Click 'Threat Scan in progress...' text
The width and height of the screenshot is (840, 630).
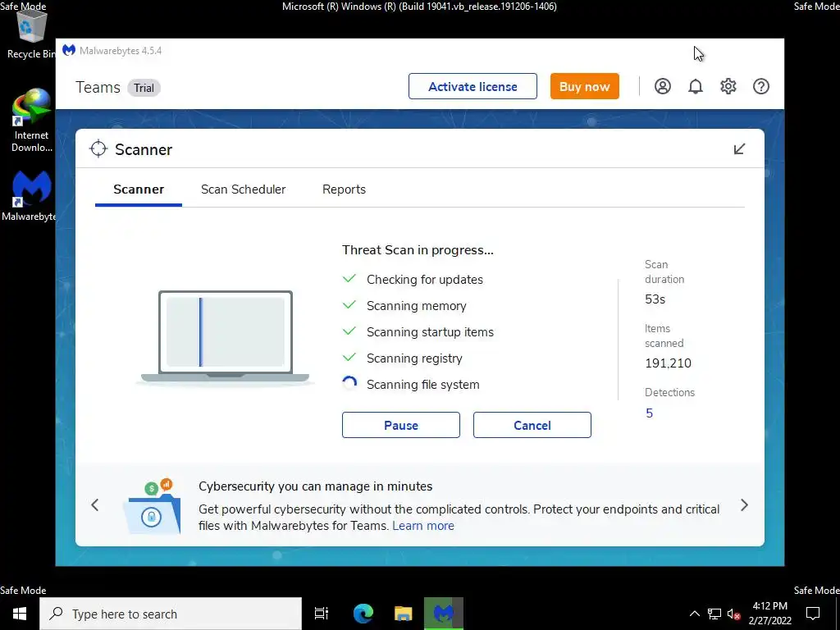pyautogui.click(x=418, y=250)
